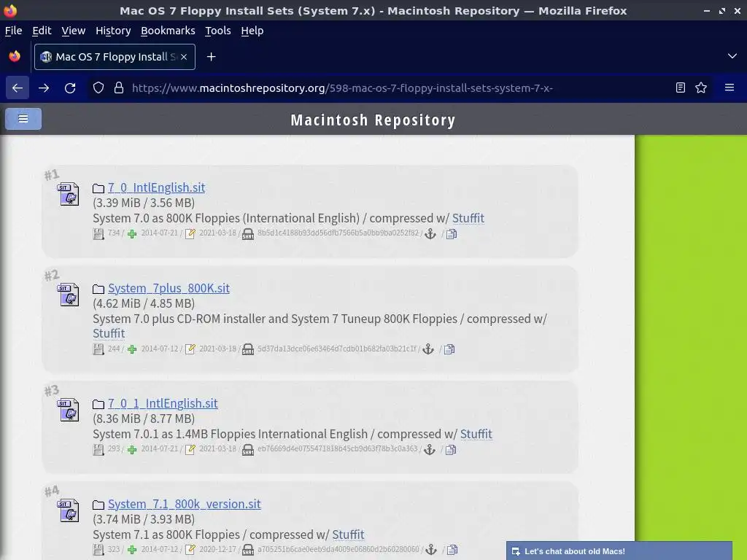
Task: Reload the page with the refresh icon
Action: [70, 88]
